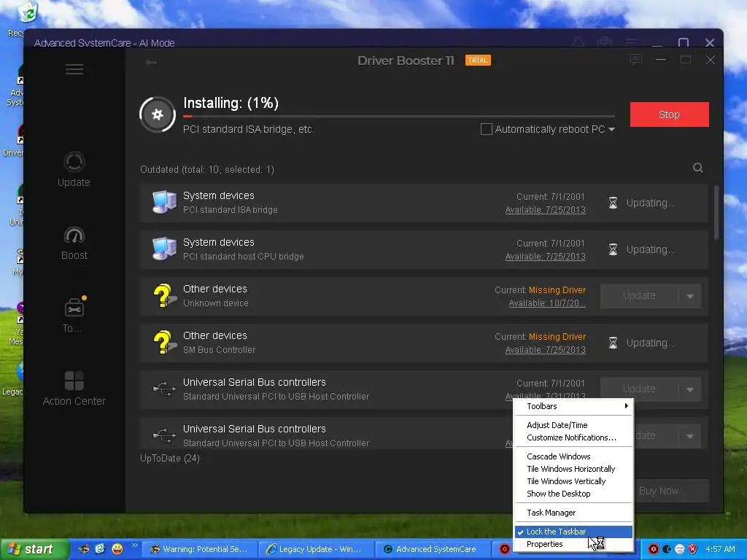This screenshot has width=747, height=560.
Task: Click the half-moon icon in system tray
Action: 667,549
